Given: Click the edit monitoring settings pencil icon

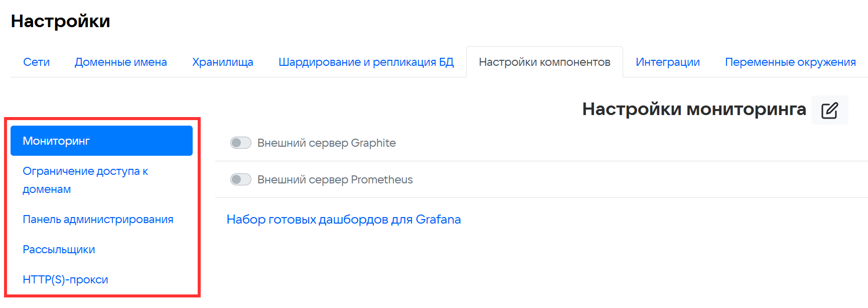Looking at the screenshot, I should [829, 110].
